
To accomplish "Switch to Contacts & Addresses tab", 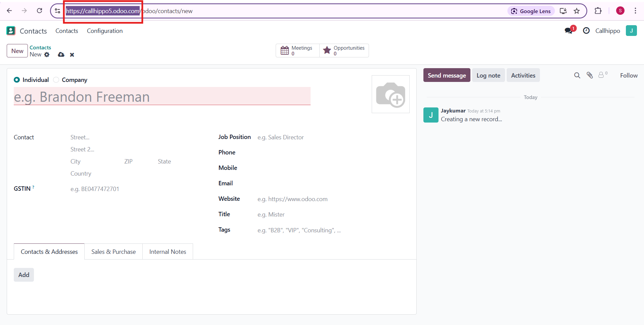I will pyautogui.click(x=49, y=251).
